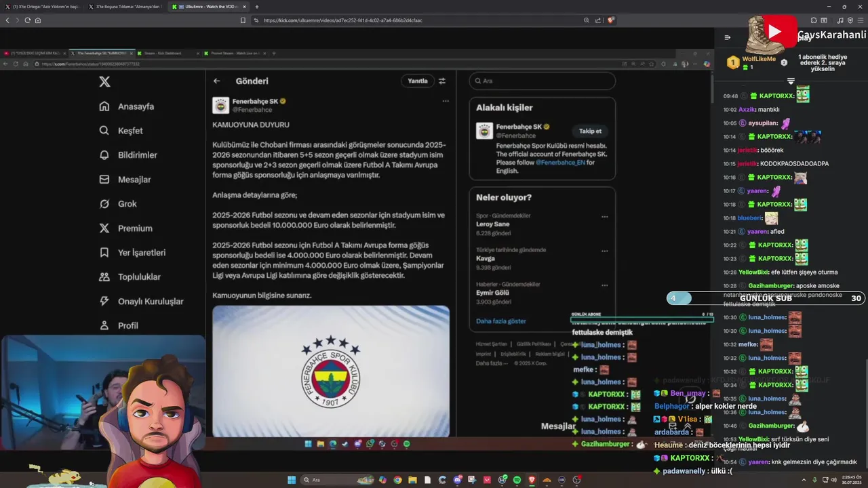Open Anasayfa home in X sidebar
The image size is (868, 488).
(x=127, y=106)
